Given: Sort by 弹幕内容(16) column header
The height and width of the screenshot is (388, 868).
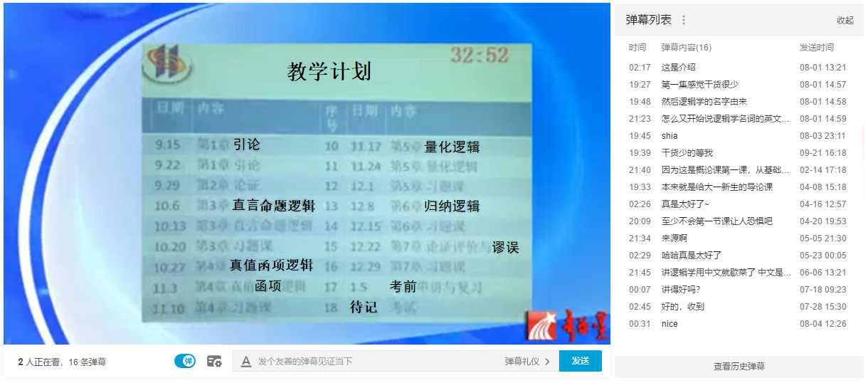Looking at the screenshot, I should click(x=687, y=48).
